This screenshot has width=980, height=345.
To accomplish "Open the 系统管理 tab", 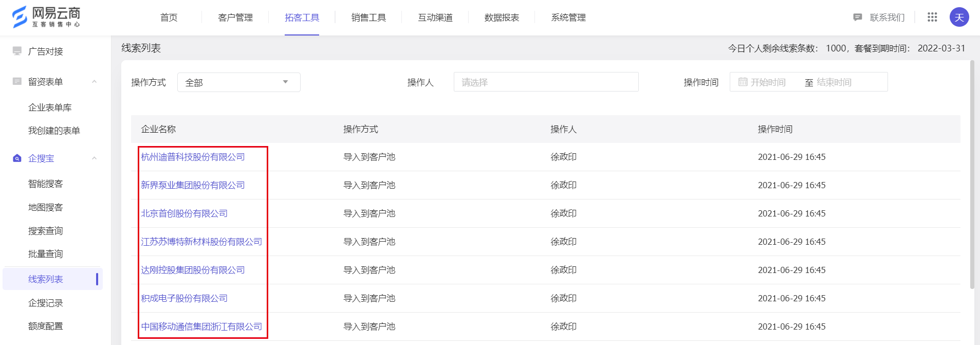I will click(x=568, y=17).
